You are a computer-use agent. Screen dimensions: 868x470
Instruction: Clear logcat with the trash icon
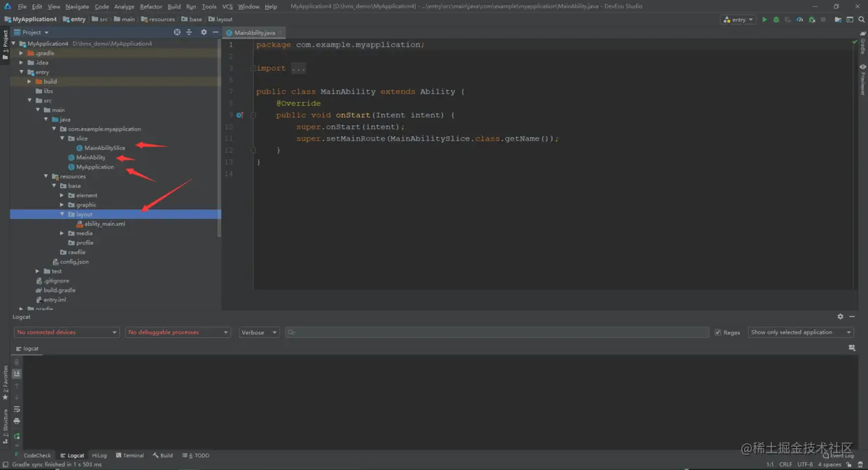17,362
